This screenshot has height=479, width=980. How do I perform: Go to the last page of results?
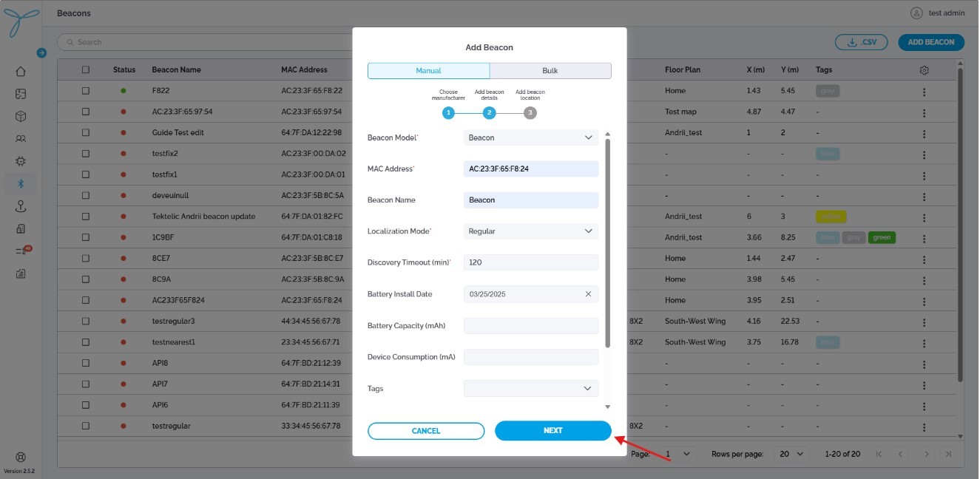[948, 454]
